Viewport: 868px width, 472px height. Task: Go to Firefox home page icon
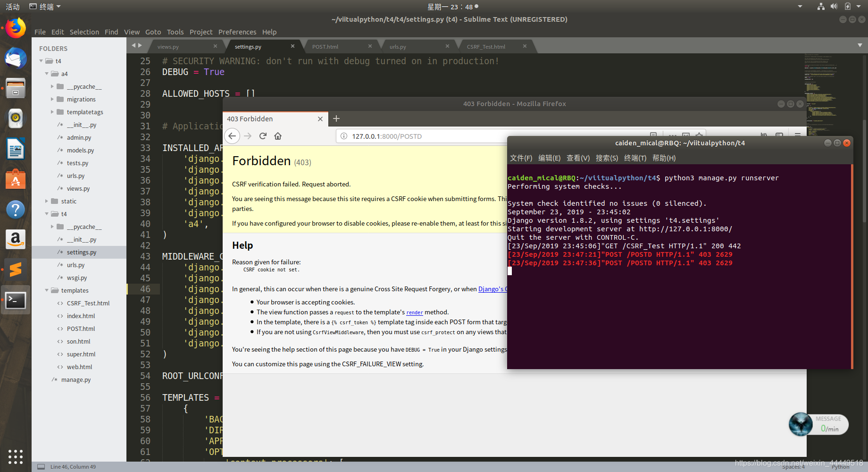click(278, 136)
